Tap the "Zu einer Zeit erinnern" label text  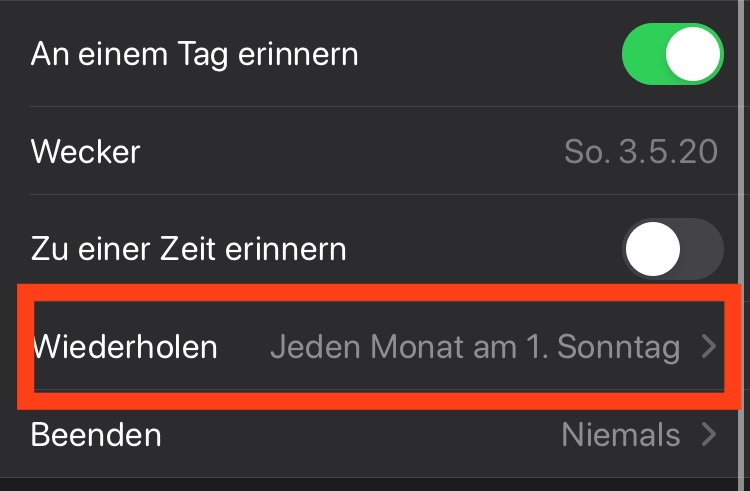point(188,248)
